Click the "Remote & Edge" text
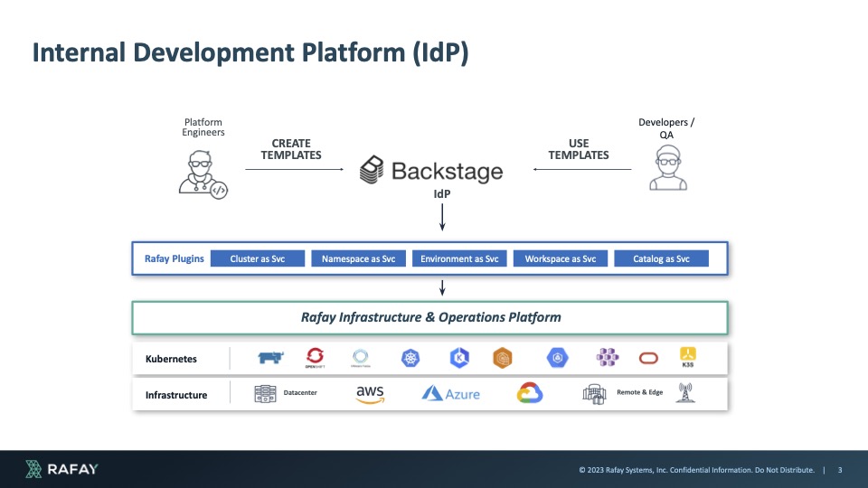This screenshot has width=868, height=488. [x=639, y=391]
